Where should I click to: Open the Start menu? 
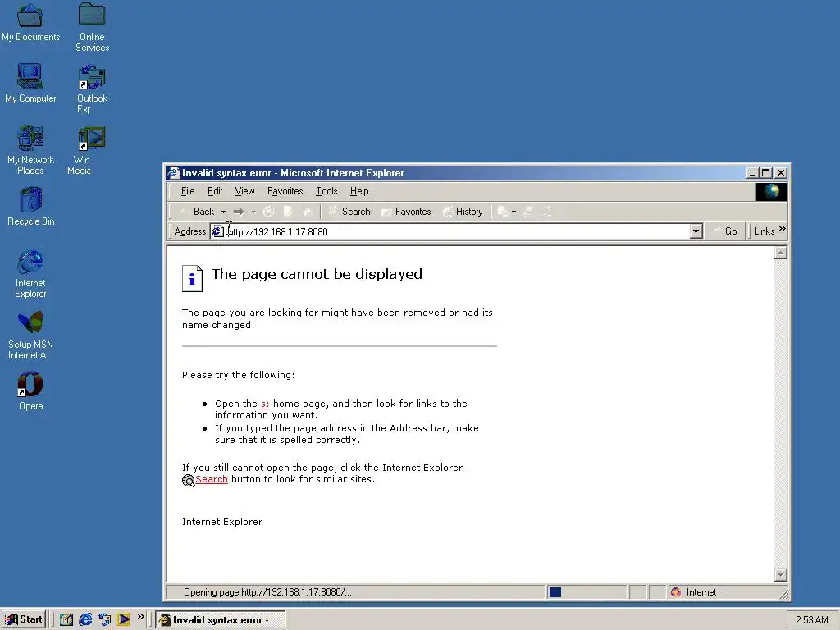point(24,619)
